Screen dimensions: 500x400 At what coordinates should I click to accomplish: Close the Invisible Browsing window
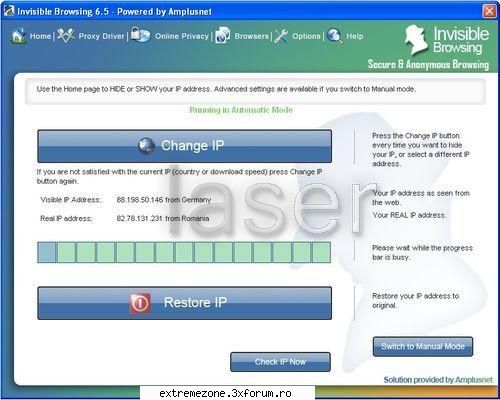tap(489, 11)
